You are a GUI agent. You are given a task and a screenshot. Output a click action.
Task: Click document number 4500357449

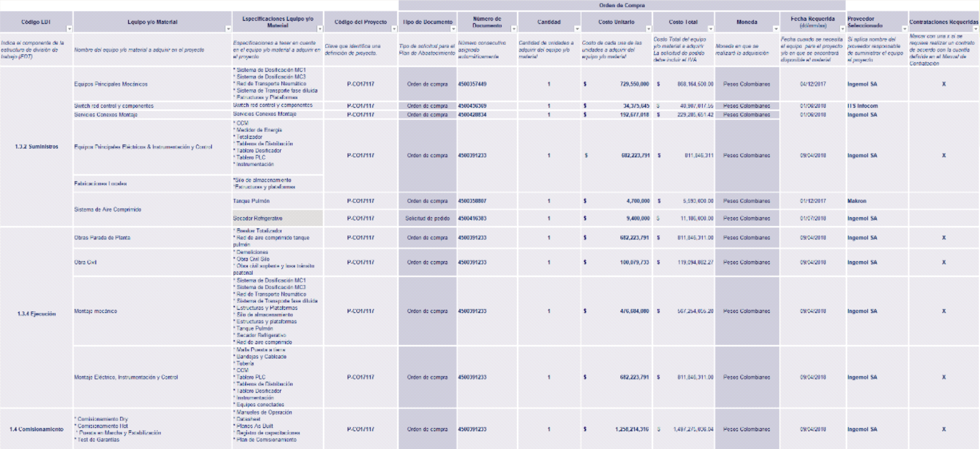click(472, 84)
